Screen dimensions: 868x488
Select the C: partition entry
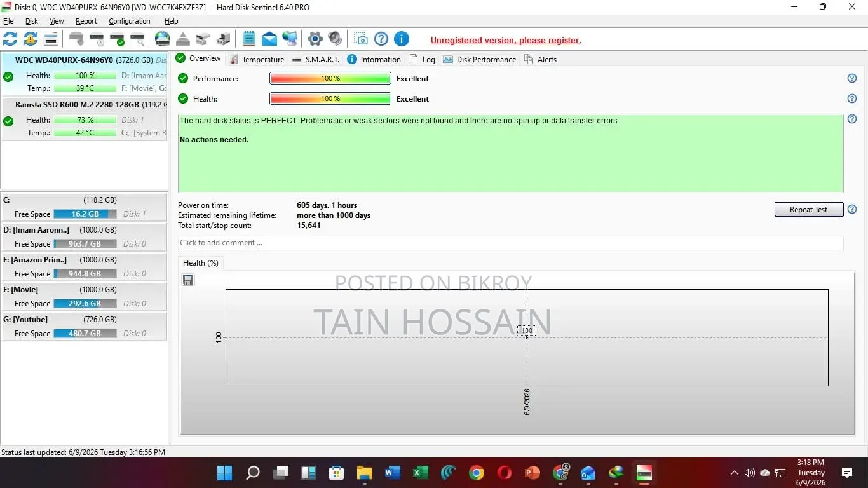85,207
